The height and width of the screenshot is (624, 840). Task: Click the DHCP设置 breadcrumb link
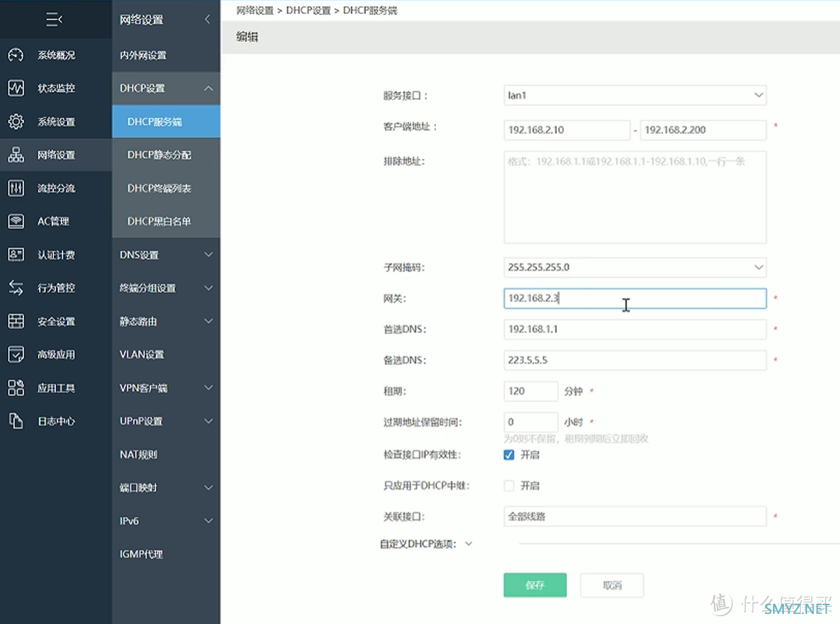tap(308, 10)
